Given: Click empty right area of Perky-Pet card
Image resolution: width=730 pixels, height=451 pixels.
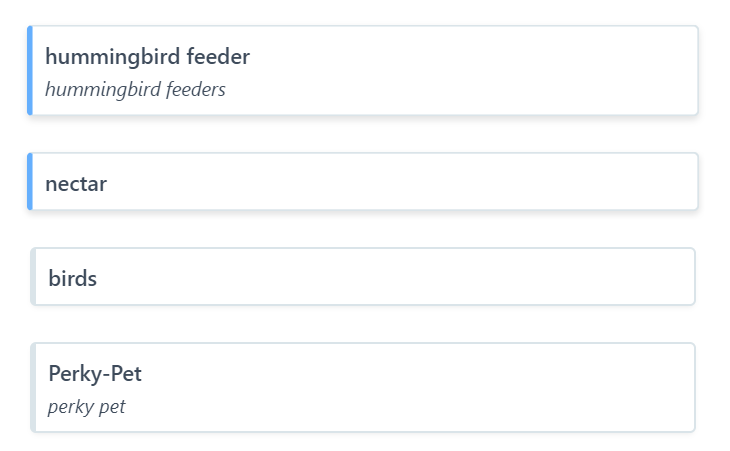Looking at the screenshot, I should (x=600, y=388).
